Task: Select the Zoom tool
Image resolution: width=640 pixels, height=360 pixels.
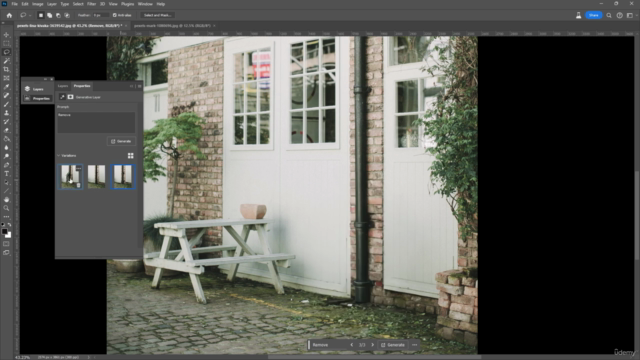Action: click(x=6, y=208)
